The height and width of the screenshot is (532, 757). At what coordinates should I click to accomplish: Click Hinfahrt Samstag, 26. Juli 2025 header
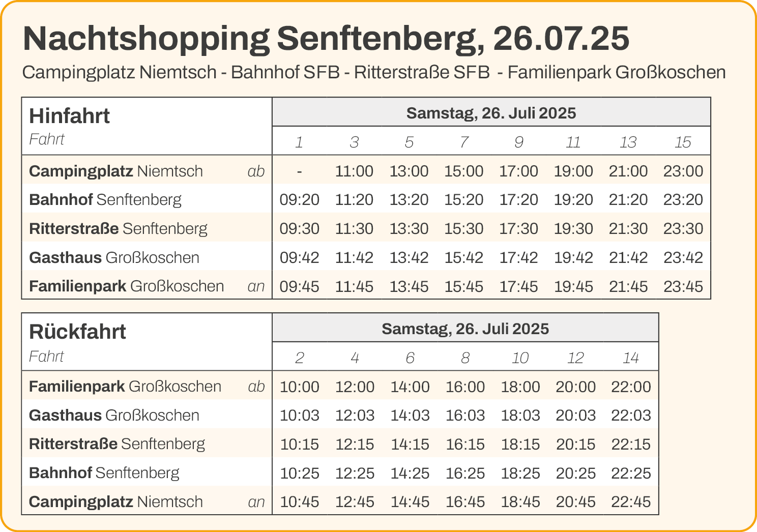(491, 113)
